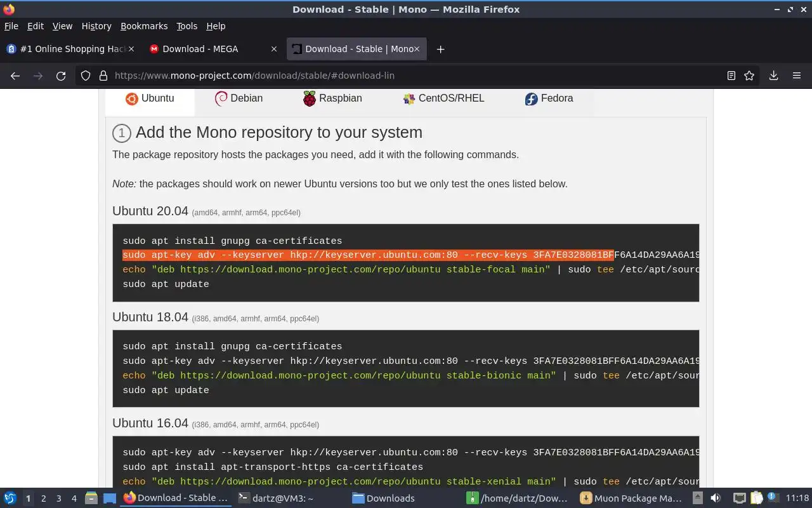This screenshot has height=508, width=812.
Task: Open a new tab with plus button
Action: tap(440, 49)
